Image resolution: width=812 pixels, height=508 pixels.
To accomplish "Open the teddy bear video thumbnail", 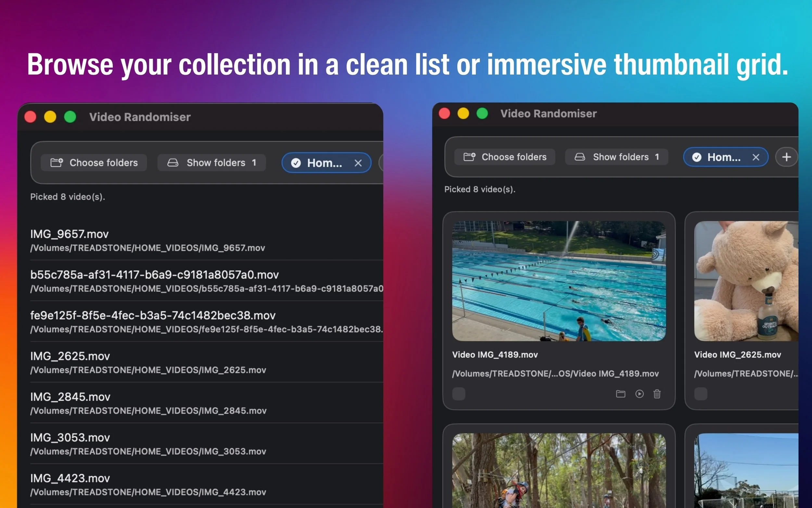I will pyautogui.click(x=746, y=281).
